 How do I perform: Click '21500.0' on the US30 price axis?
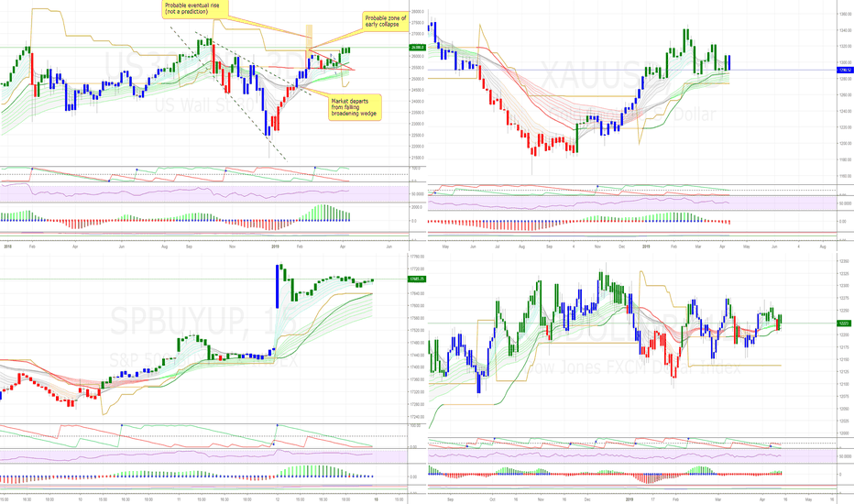pyautogui.click(x=418, y=158)
